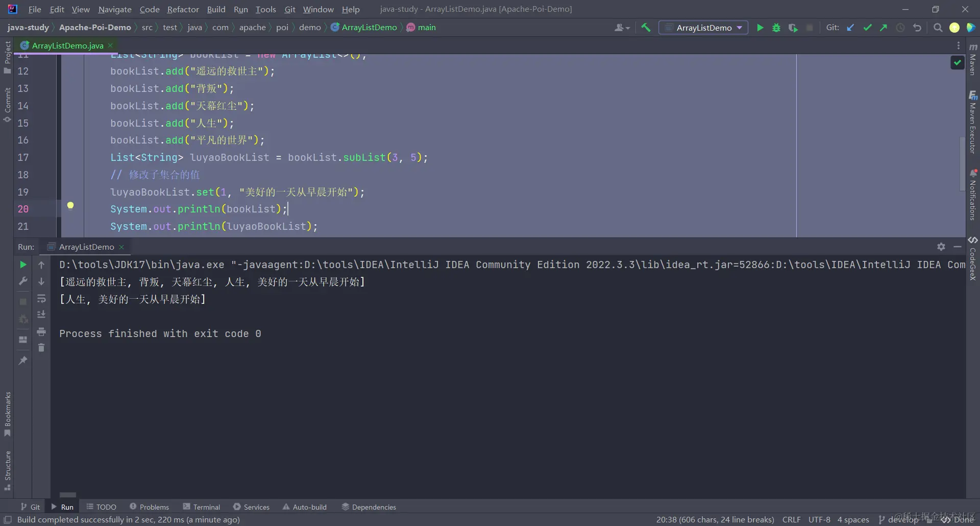
Task: Open the develop Git branch popup
Action: [899, 519]
